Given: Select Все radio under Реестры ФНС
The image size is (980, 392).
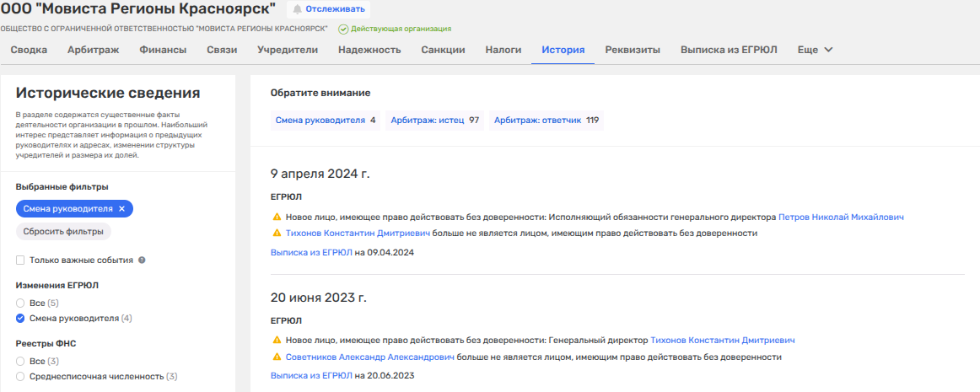Looking at the screenshot, I should coord(20,361).
